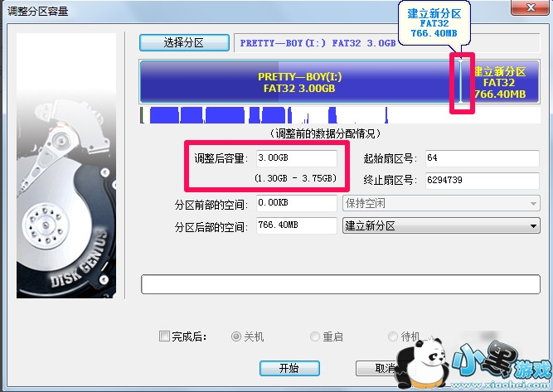553x392 pixels.
Task: Click the 选择分区 button
Action: point(184,42)
